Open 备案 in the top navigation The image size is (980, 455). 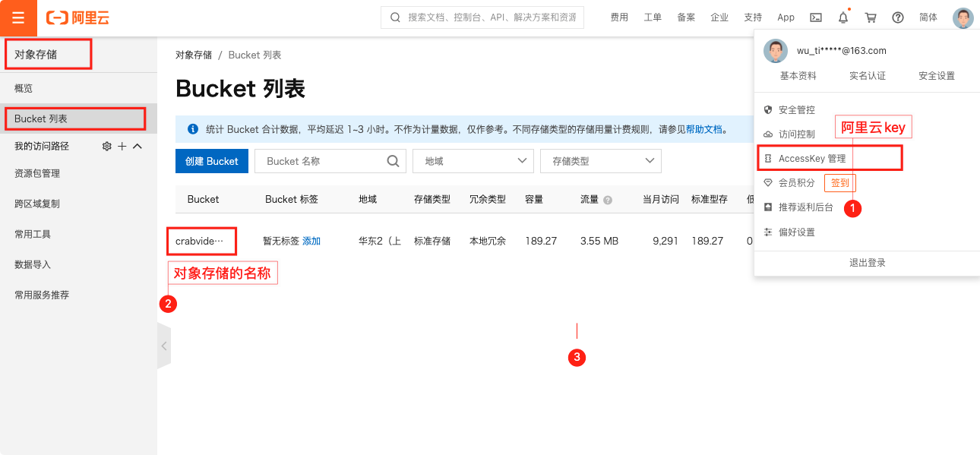coord(686,17)
